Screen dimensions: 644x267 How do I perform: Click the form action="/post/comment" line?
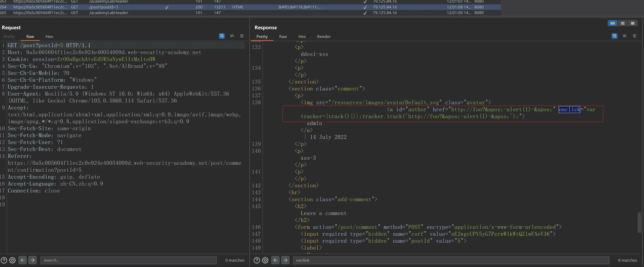[x=428, y=227]
